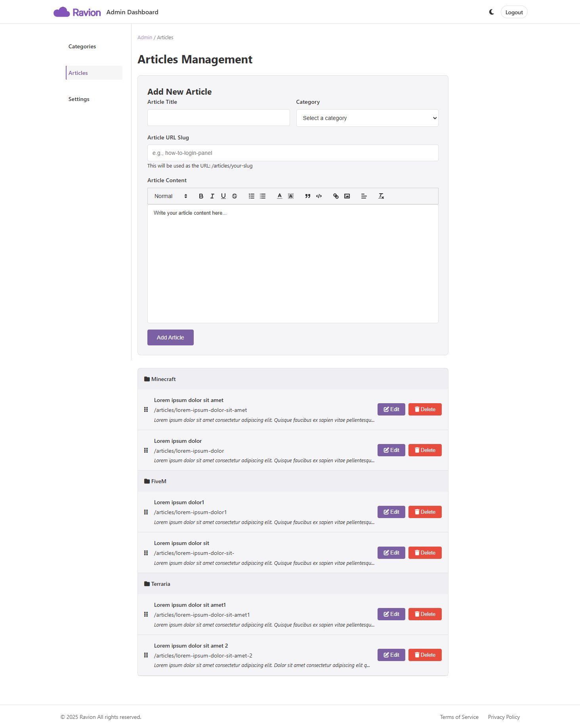Screen dimensions: 580x728
Task: Toggle the code block format
Action: [319, 196]
